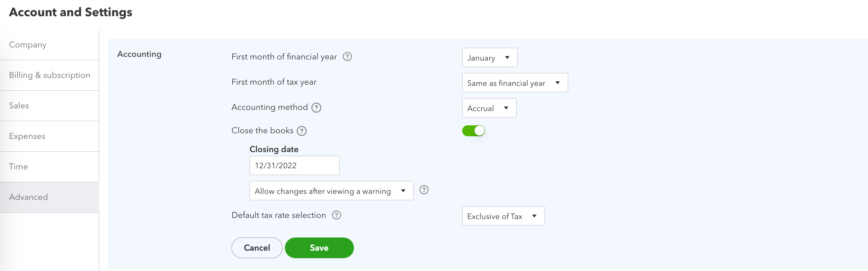868x271 pixels.
Task: Click the Cancel button
Action: pos(257,248)
